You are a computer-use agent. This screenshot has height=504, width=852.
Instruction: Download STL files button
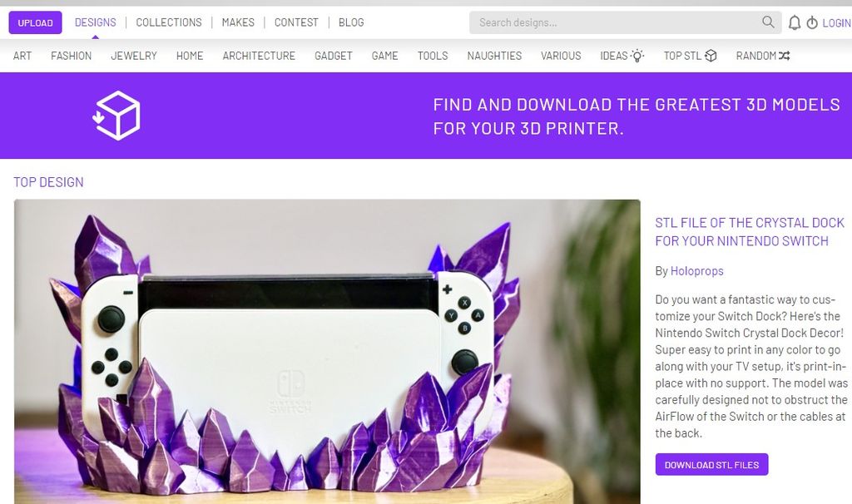tap(711, 464)
